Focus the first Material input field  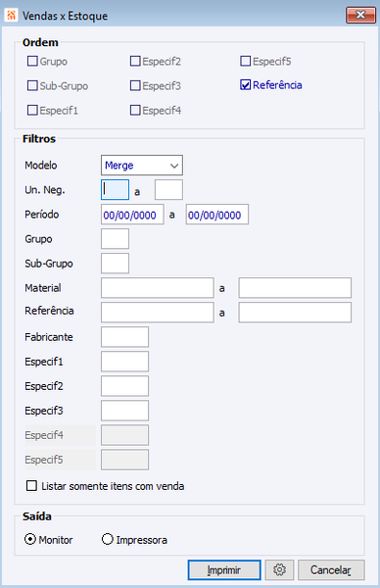click(x=158, y=287)
